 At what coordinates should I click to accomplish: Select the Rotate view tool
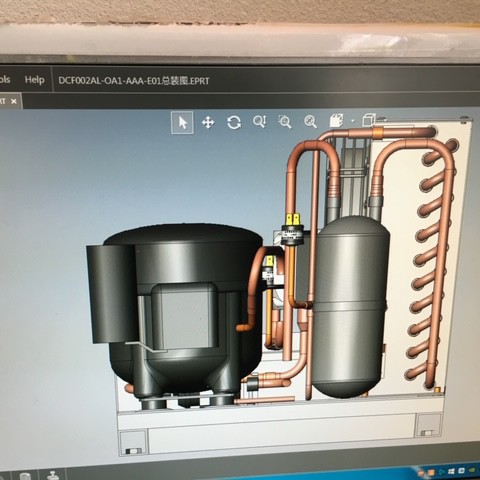[234, 122]
